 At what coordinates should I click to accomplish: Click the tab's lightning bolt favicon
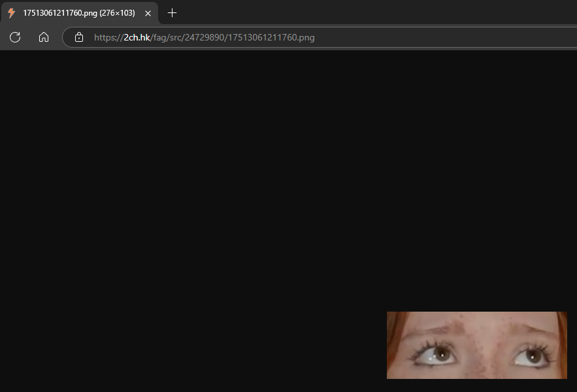11,13
